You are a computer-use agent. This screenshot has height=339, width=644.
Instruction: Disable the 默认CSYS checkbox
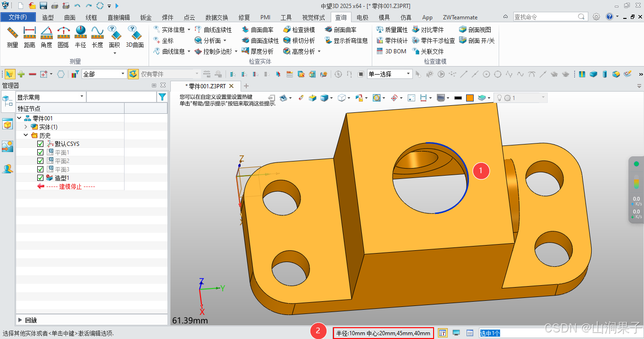41,144
